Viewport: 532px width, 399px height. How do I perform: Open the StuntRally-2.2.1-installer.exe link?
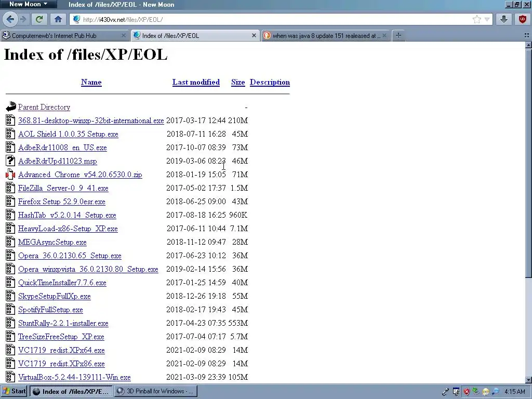[x=63, y=323]
